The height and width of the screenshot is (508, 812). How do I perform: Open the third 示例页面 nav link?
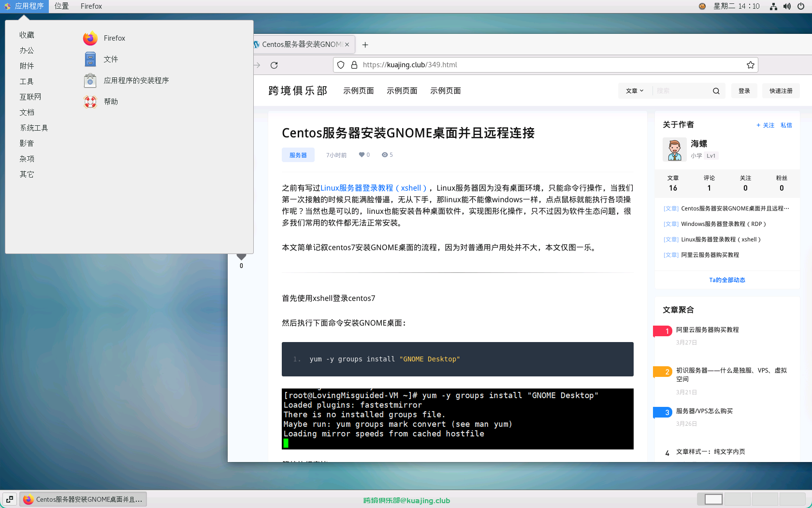pyautogui.click(x=446, y=91)
